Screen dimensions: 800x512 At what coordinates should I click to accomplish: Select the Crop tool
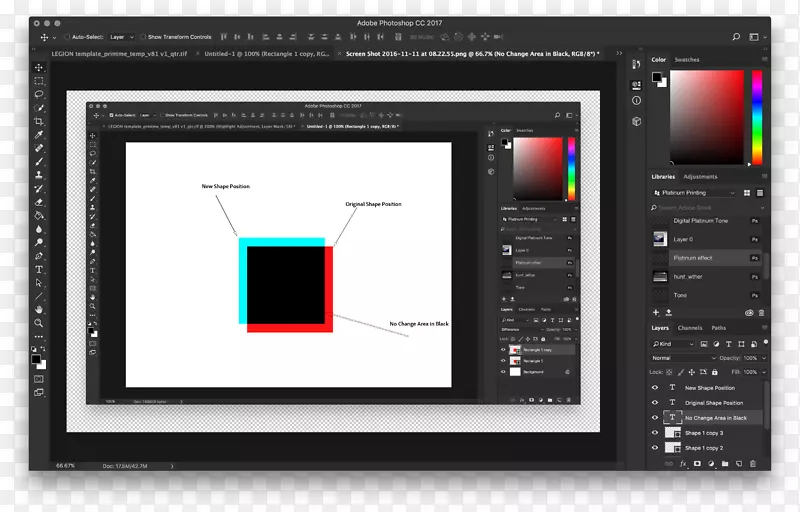(39, 121)
